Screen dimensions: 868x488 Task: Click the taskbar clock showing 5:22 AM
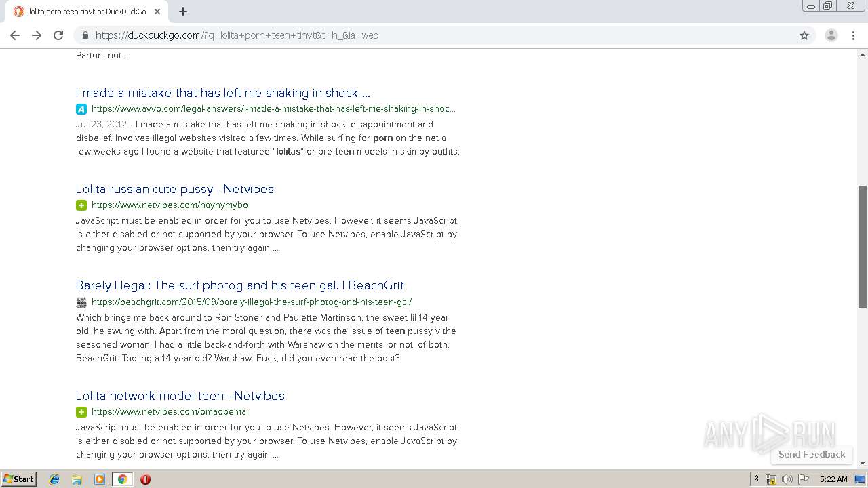pyautogui.click(x=833, y=479)
